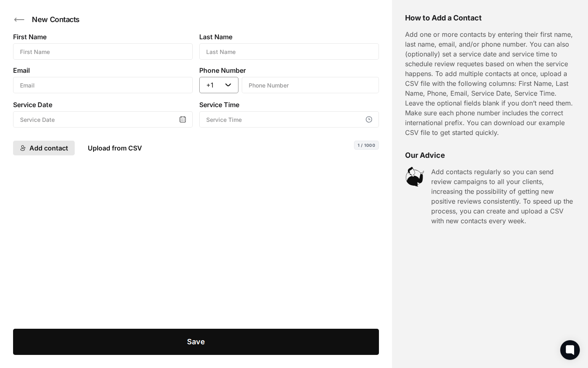Click the calendar icon in Service Date field
The width and height of the screenshot is (588, 368).
click(183, 119)
